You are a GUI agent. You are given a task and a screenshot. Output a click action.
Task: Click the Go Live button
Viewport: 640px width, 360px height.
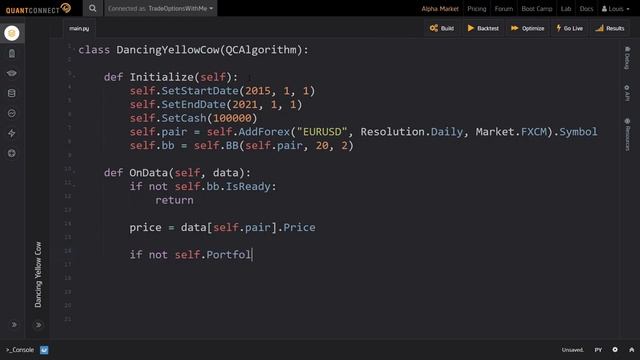[569, 28]
